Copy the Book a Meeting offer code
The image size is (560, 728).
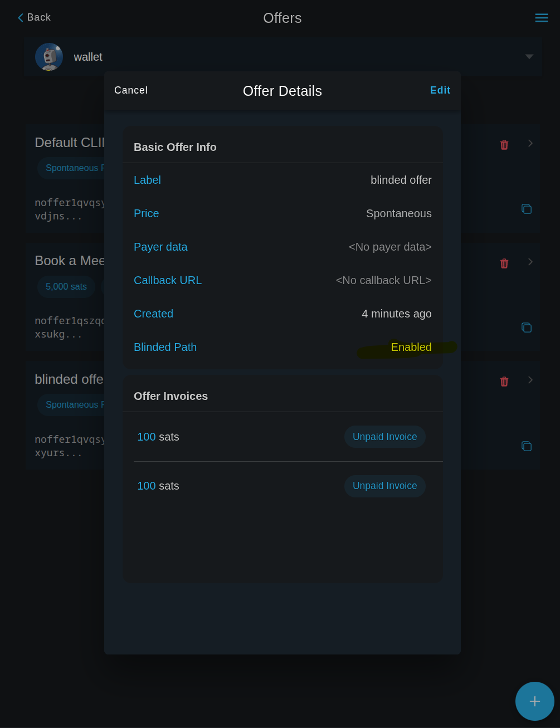[x=527, y=328]
